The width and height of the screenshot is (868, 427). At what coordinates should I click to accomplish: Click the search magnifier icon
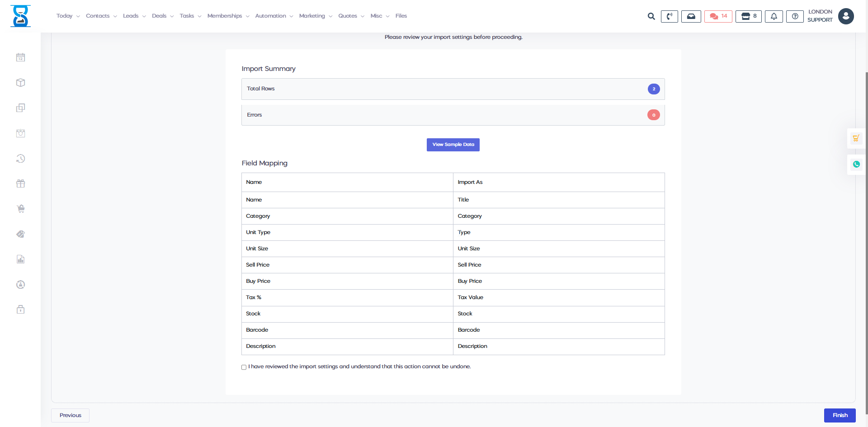[x=651, y=16]
